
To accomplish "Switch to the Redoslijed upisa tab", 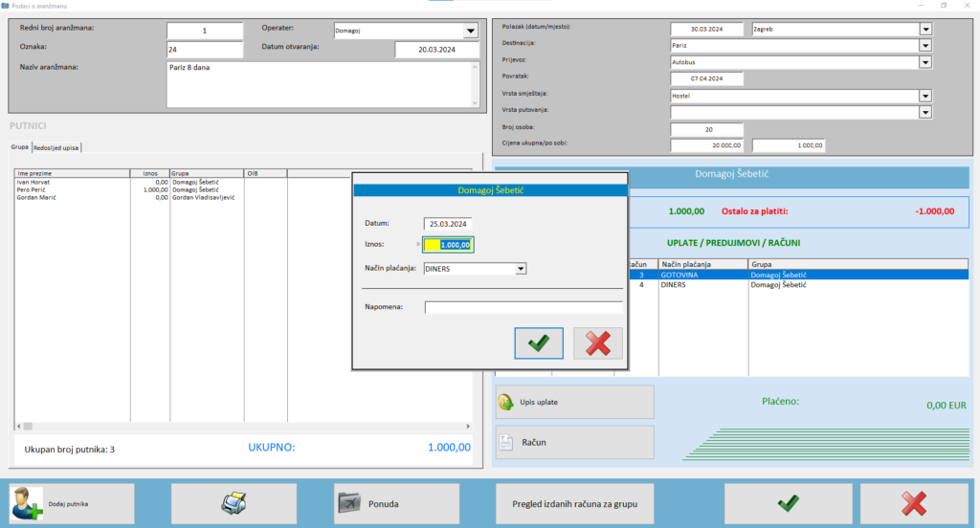I will [x=58, y=147].
